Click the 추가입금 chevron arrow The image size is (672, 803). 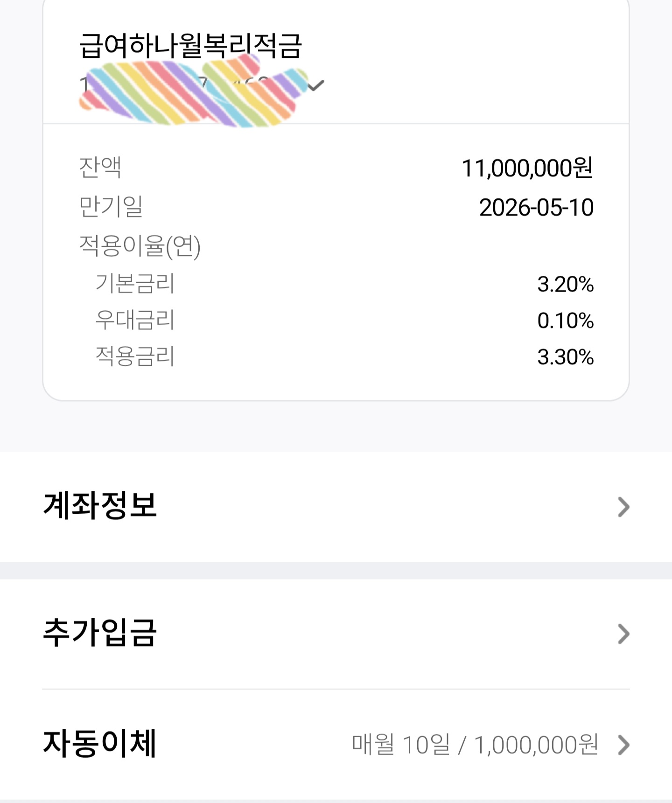(x=623, y=634)
